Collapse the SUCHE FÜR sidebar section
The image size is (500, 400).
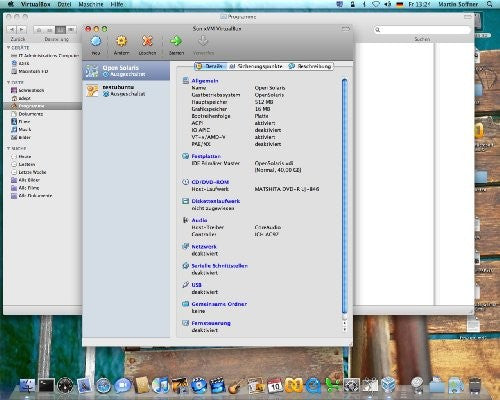point(9,148)
